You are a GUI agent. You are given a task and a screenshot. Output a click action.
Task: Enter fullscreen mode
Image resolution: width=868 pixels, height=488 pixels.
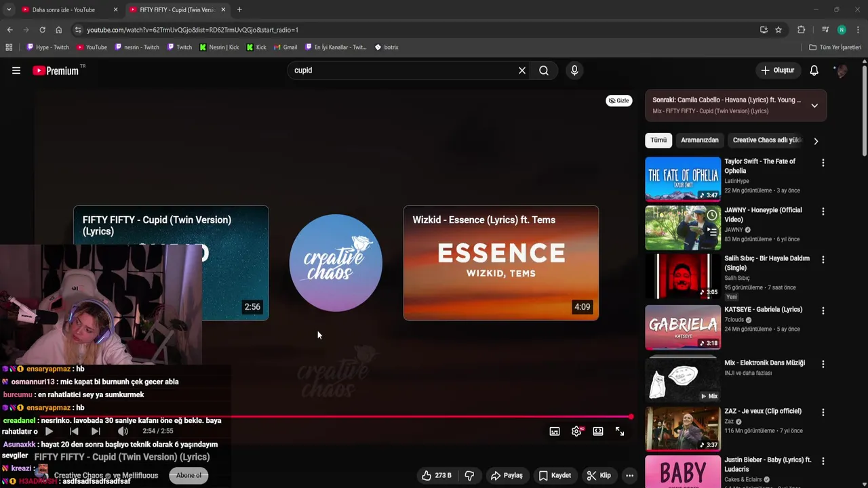(x=620, y=431)
